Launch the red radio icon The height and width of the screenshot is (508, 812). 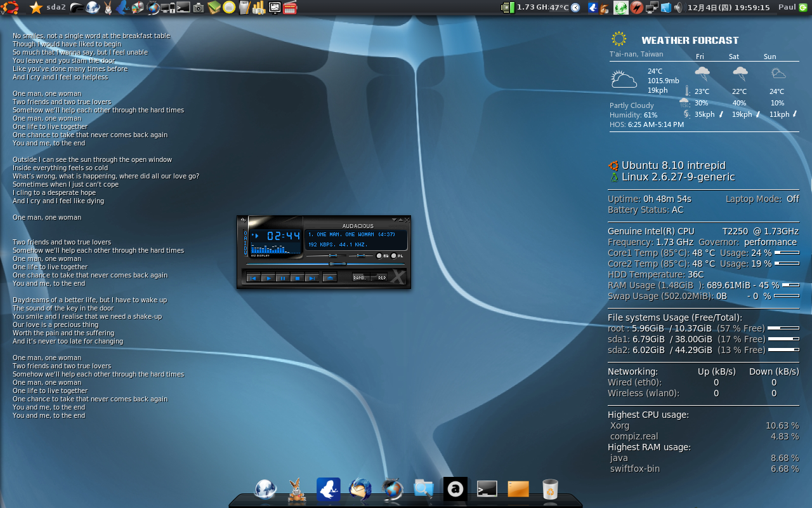click(290, 8)
